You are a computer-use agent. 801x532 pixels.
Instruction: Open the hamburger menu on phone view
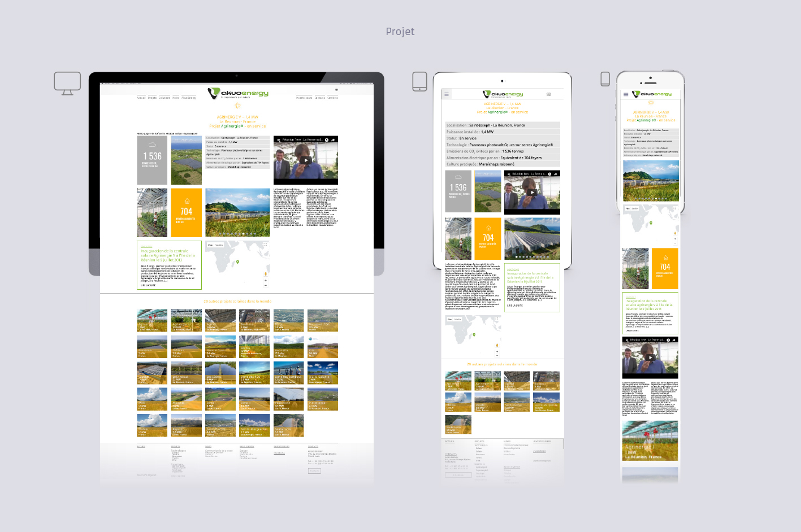pos(626,94)
